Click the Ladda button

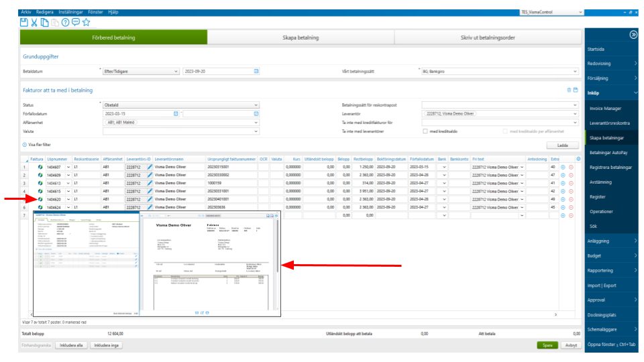562,145
